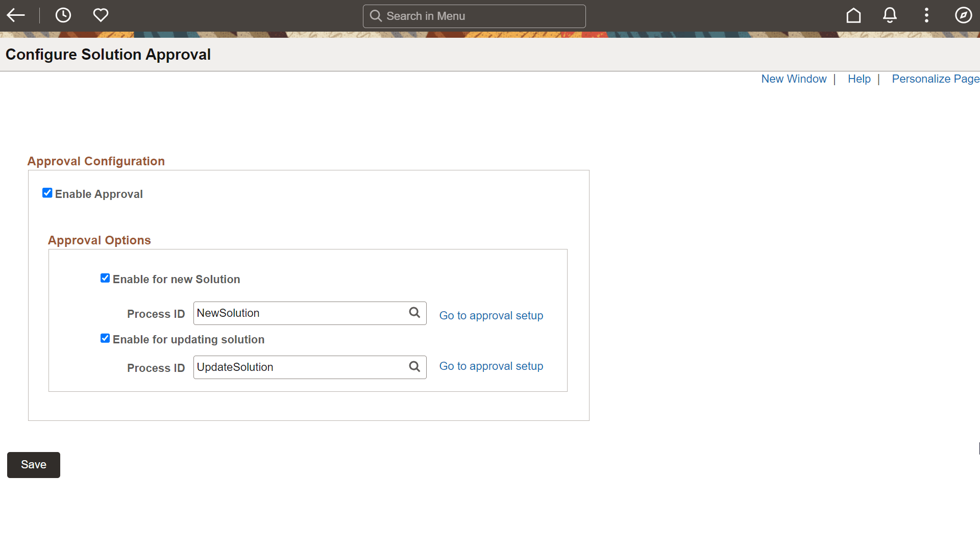Go to approval setup for new Solution
980x551 pixels.
point(491,315)
